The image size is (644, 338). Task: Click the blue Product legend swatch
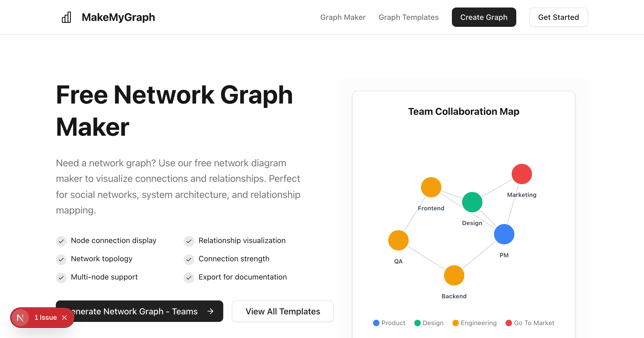click(376, 323)
